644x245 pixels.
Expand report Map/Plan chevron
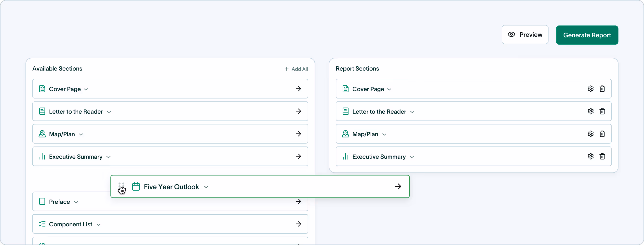(384, 135)
